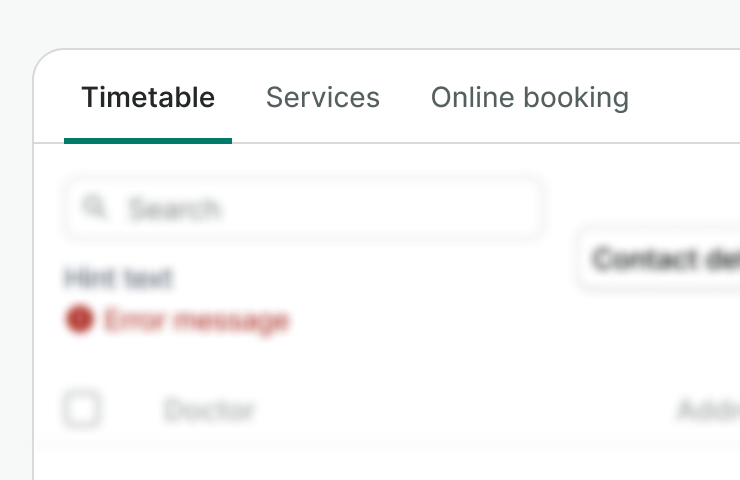Click blank area right of the Error message
This screenshot has height=480, width=740.
(420, 321)
